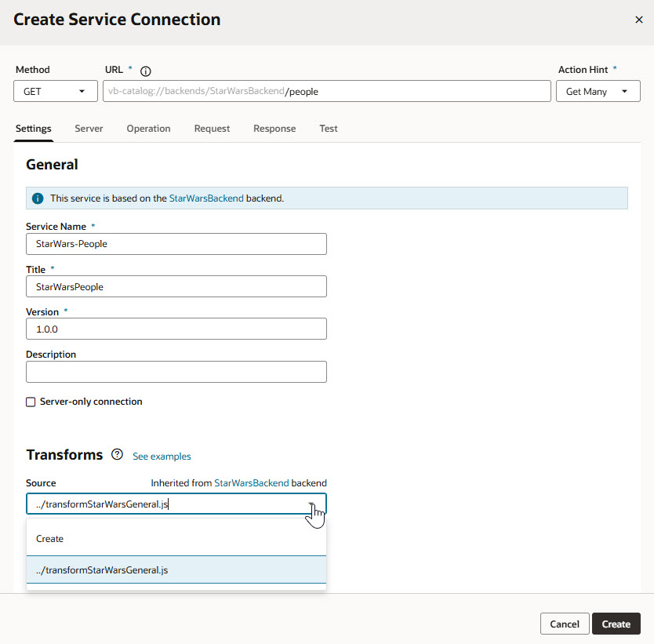Click the Create button
Screen dimensions: 654x644
(616, 624)
